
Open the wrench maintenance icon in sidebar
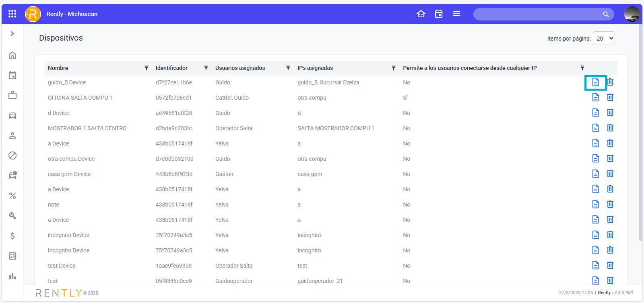pyautogui.click(x=12, y=216)
